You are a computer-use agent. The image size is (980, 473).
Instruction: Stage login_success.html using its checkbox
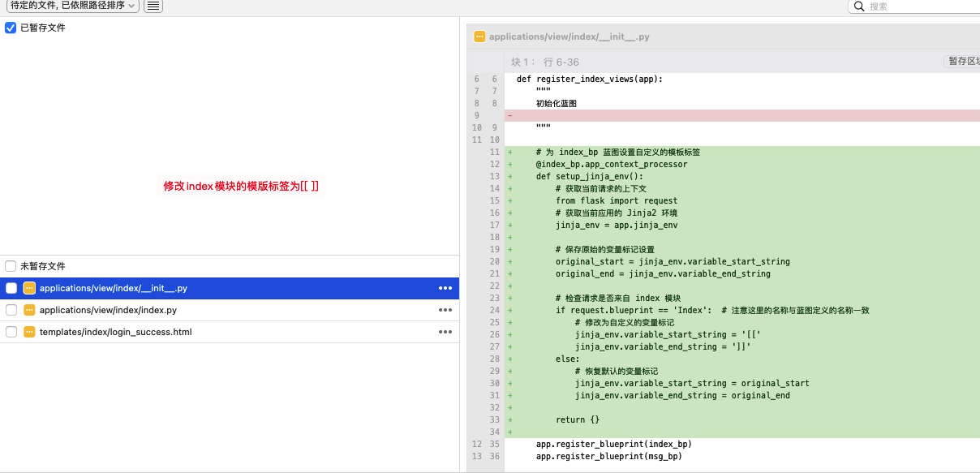[11, 332]
